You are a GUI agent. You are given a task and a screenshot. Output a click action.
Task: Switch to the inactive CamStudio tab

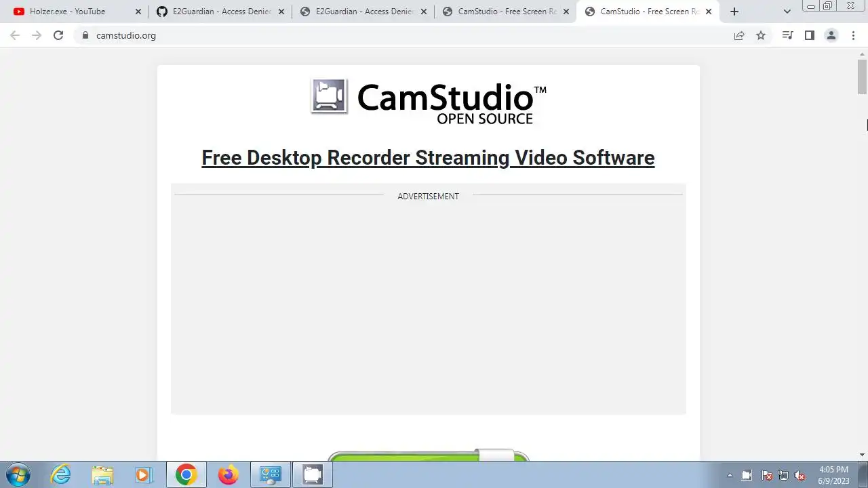506,12
